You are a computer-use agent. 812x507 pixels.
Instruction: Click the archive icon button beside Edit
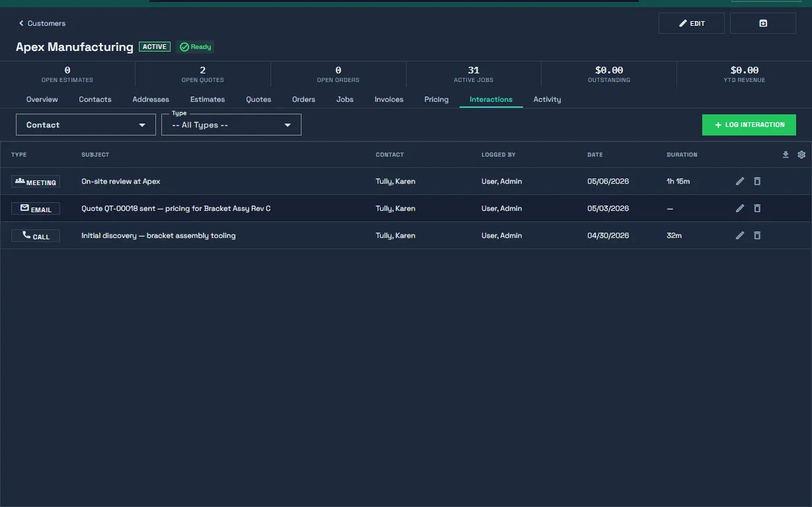763,23
